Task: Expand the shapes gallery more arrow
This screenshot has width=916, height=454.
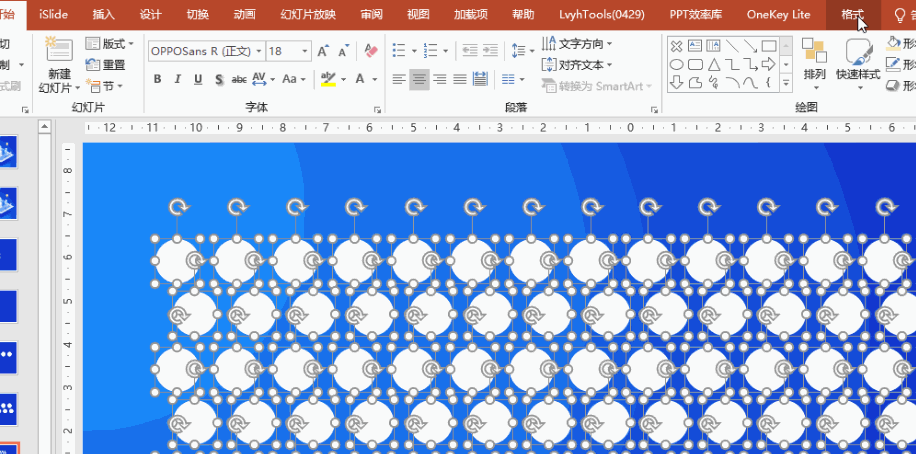Action: click(x=786, y=83)
